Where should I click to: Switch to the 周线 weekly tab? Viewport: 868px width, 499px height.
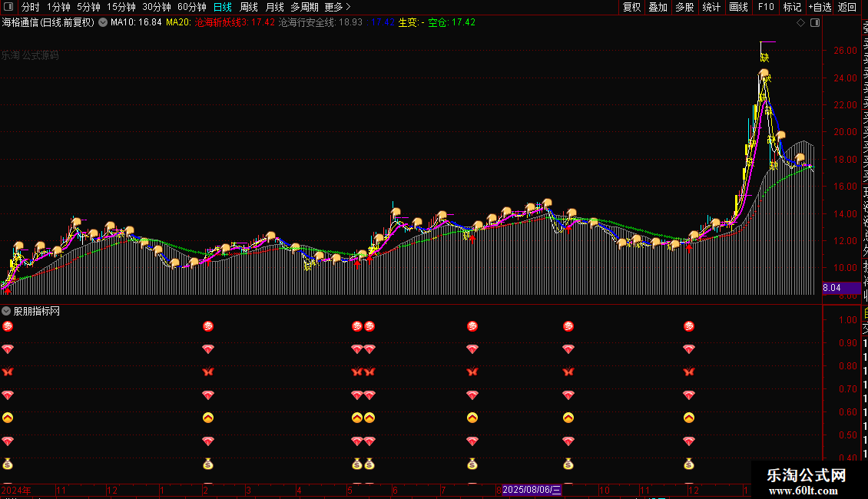[249, 7]
